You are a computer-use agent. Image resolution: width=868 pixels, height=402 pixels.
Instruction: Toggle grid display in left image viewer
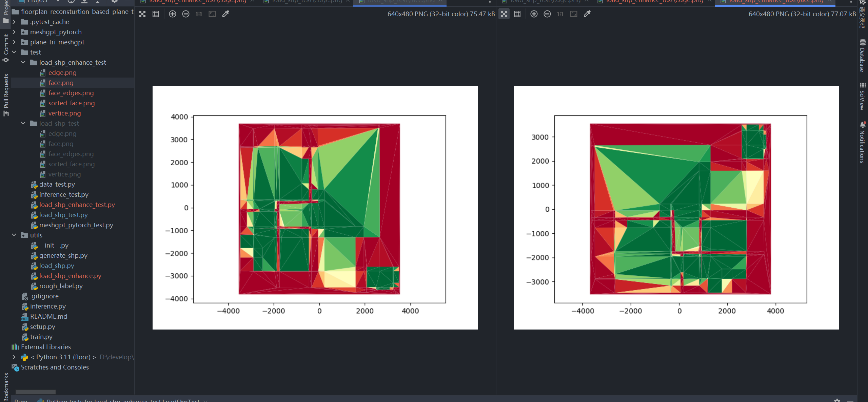click(x=156, y=14)
